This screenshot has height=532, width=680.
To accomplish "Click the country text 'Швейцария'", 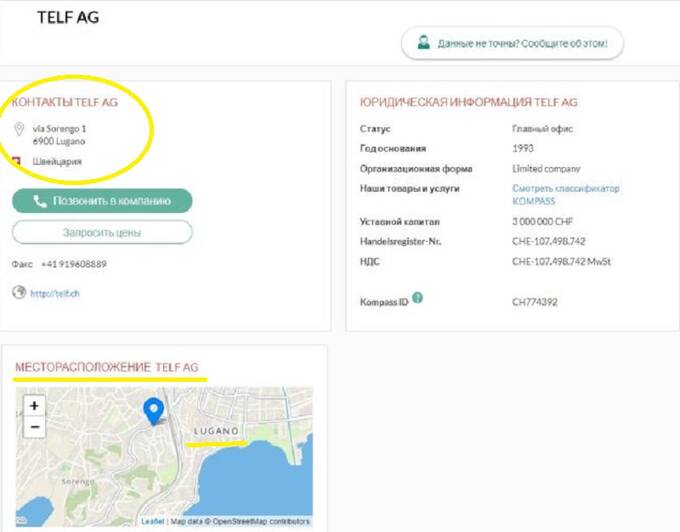I will (x=57, y=162).
